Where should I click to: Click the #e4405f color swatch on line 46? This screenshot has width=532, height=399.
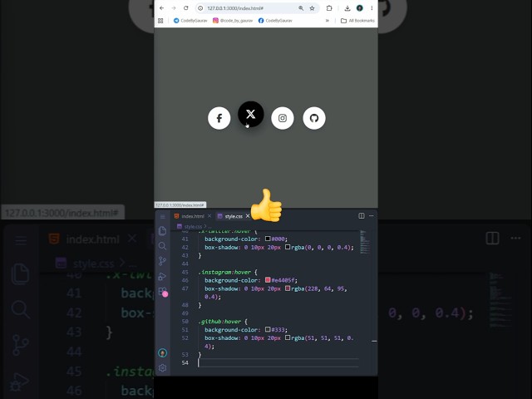[x=268, y=280]
